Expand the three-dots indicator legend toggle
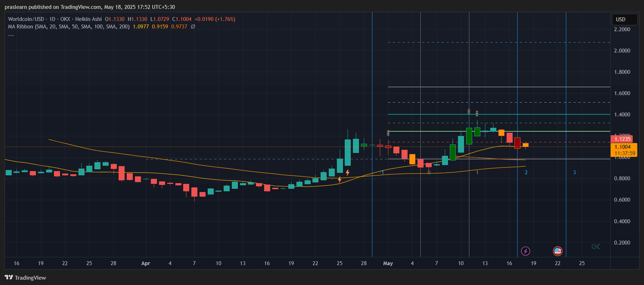Image resolution: width=644 pixels, height=285 pixels. (11, 35)
